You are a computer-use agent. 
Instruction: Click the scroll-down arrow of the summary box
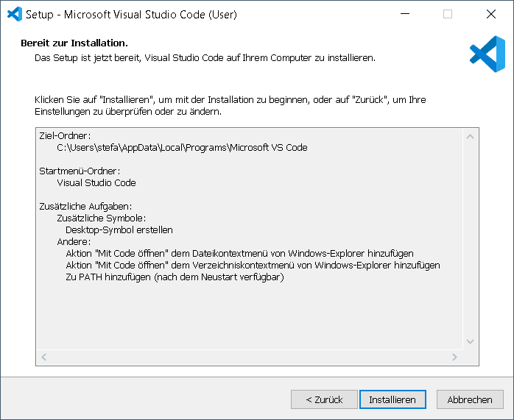pyautogui.click(x=471, y=342)
